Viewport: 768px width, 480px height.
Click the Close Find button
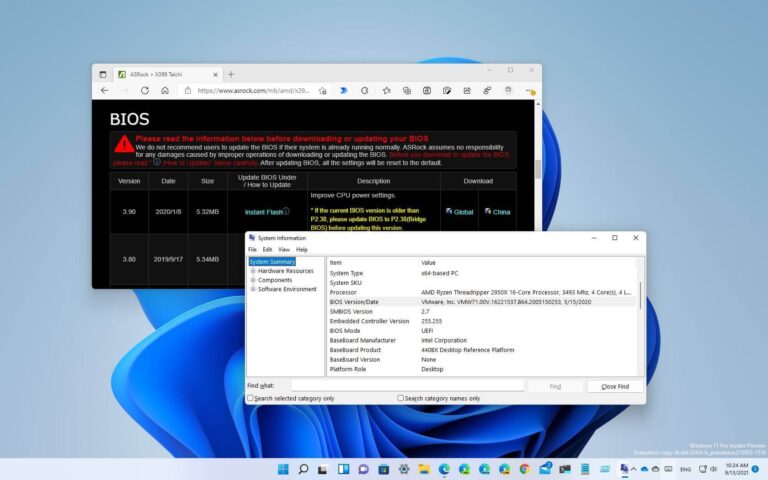[x=615, y=386]
